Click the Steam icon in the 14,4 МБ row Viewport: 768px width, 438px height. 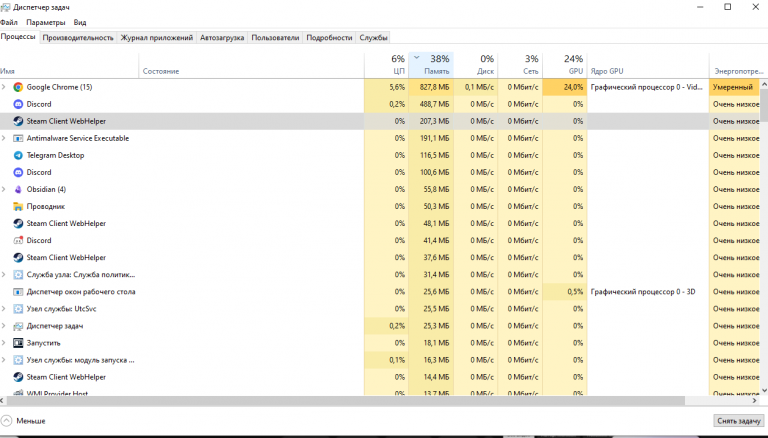tap(18, 377)
